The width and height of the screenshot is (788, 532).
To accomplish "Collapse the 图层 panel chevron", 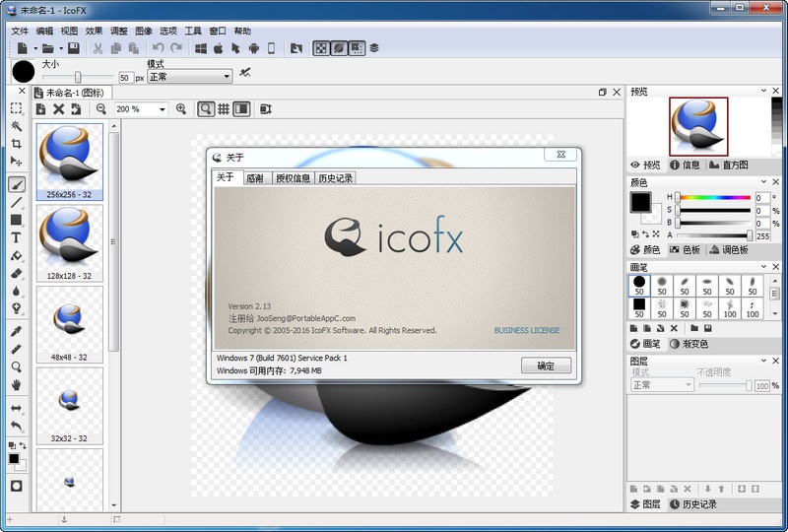I will point(764,361).
